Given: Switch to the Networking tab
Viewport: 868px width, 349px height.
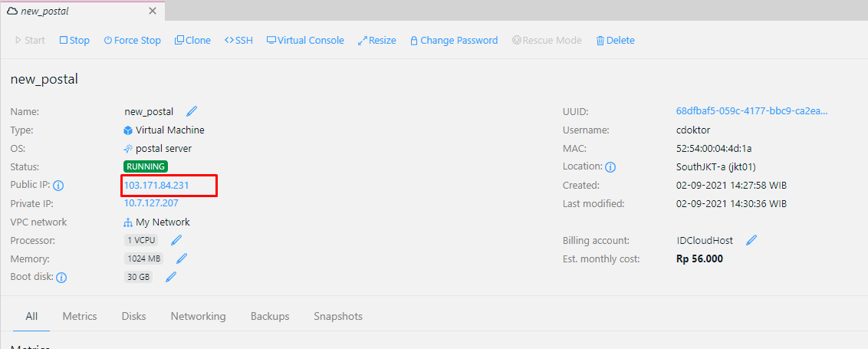Looking at the screenshot, I should pos(198,316).
